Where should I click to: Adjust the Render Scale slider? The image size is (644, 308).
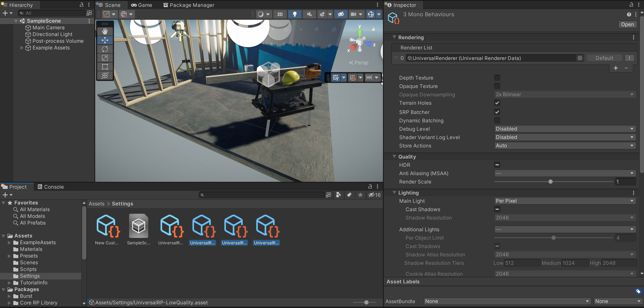coord(550,182)
